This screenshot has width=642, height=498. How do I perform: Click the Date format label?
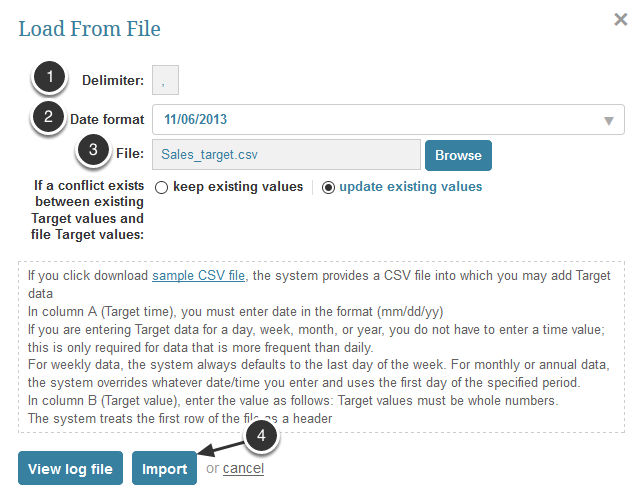(107, 120)
